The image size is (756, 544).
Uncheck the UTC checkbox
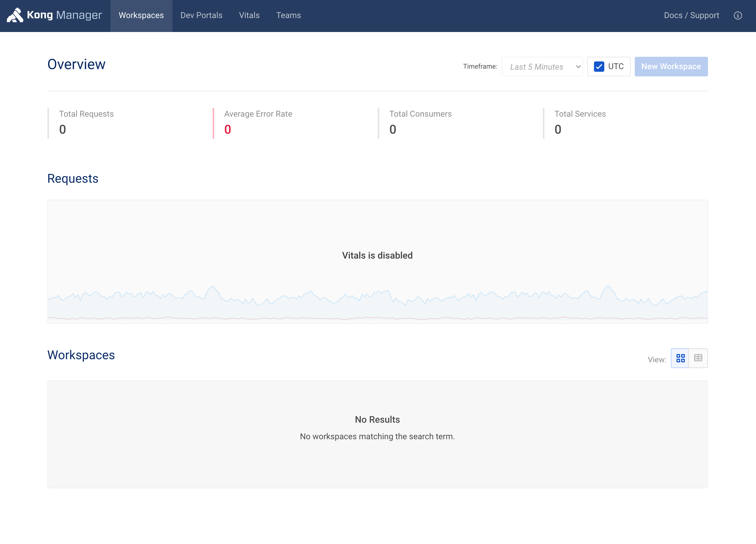599,67
